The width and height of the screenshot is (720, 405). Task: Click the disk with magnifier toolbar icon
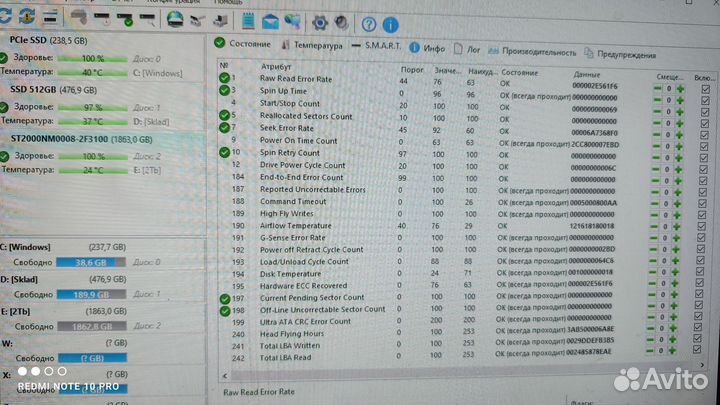click(147, 19)
